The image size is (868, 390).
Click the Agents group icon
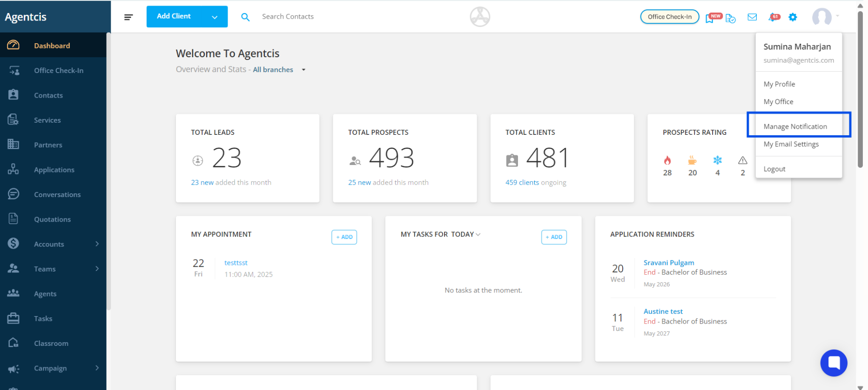click(x=13, y=293)
